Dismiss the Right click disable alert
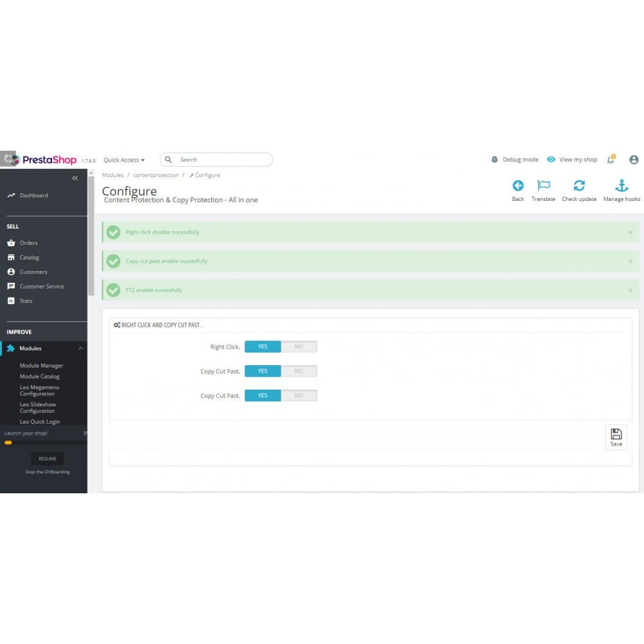Viewport: 644px width, 644px height. pos(630,232)
